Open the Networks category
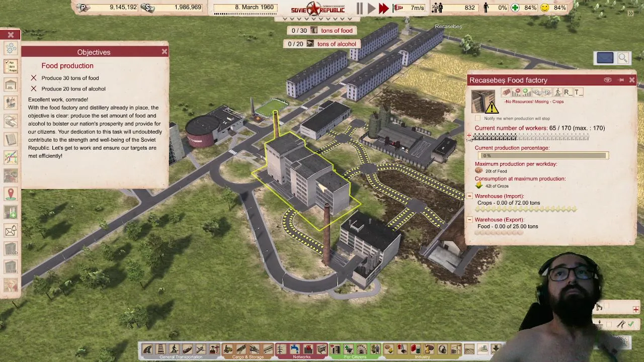Viewport: 644px width, 362px height. (x=302, y=357)
